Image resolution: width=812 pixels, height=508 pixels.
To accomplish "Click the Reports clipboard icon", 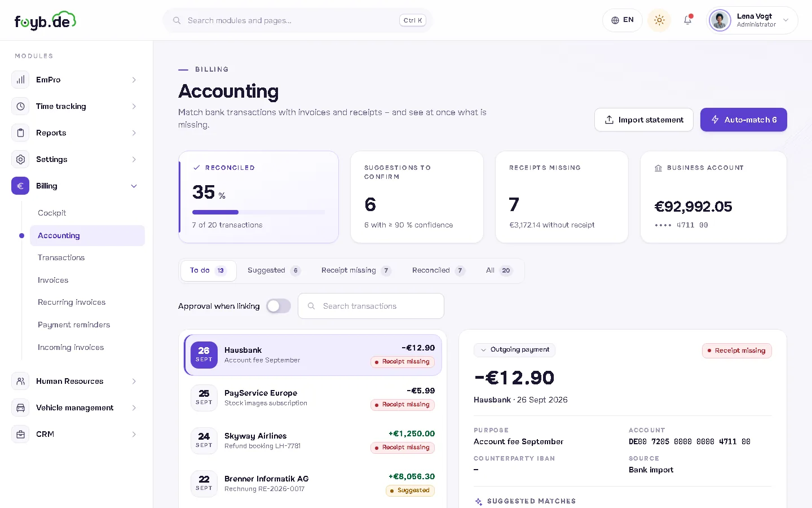I will [x=20, y=133].
